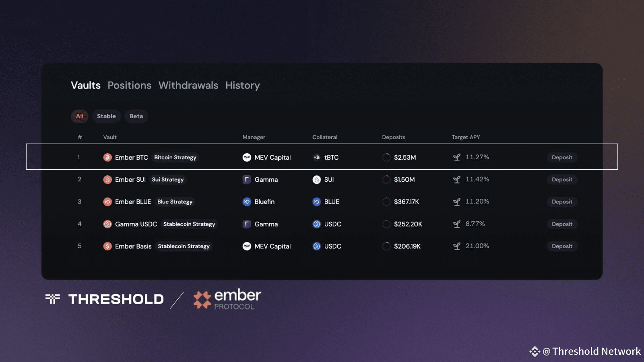Filter vaults by Beta
The height and width of the screenshot is (362, 644).
(x=136, y=116)
